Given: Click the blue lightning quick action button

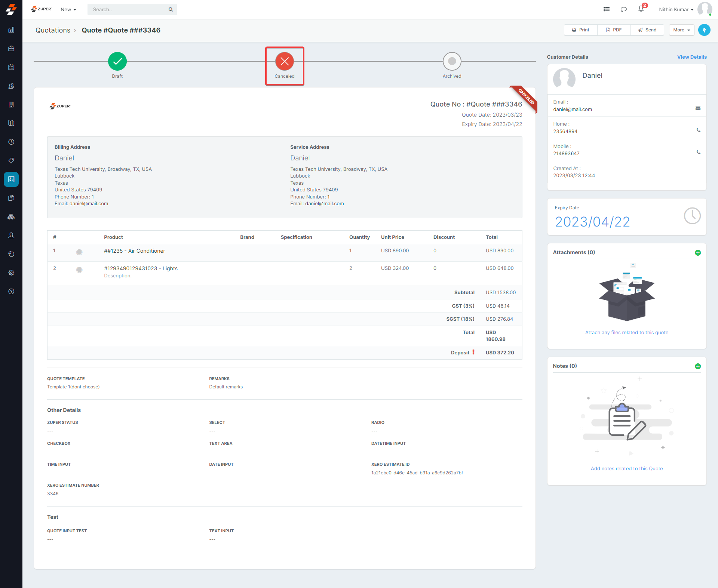Looking at the screenshot, I should 704,30.
